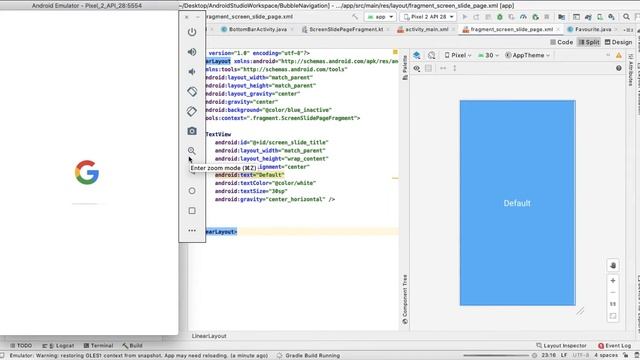Viewport: 640px width, 360px height.
Task: Click the preview canvas resize handle
Action: point(580,311)
